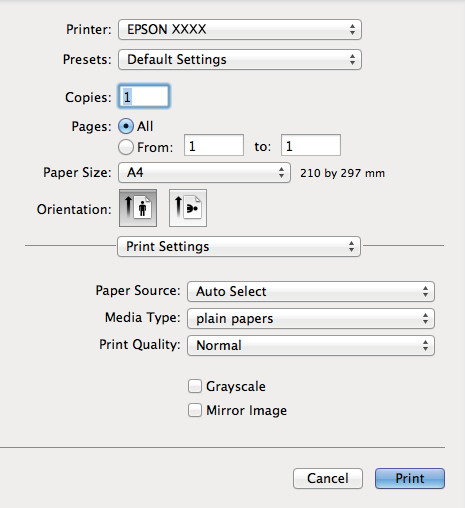Enable the Mirror Image checkbox
Screen dimensions: 465x508
195,410
